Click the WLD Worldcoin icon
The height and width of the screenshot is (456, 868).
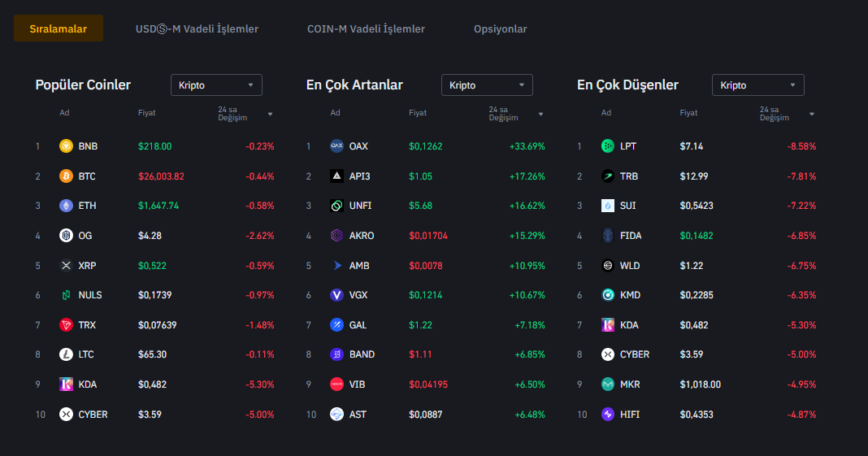[x=607, y=266]
